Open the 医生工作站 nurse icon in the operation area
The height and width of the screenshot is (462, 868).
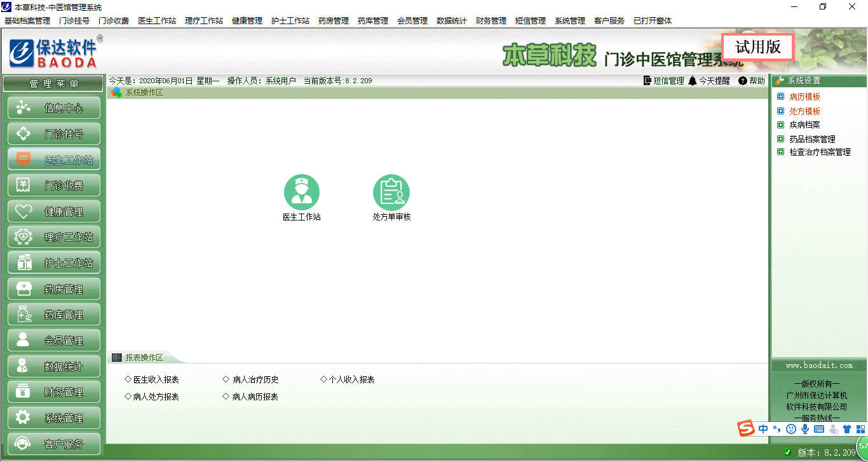(x=302, y=192)
